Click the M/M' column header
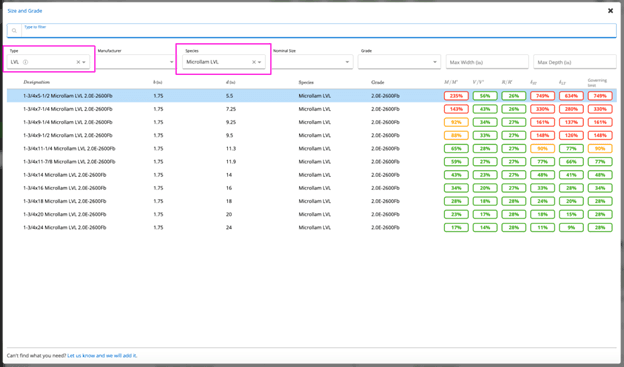The width and height of the screenshot is (624, 367). [451, 82]
